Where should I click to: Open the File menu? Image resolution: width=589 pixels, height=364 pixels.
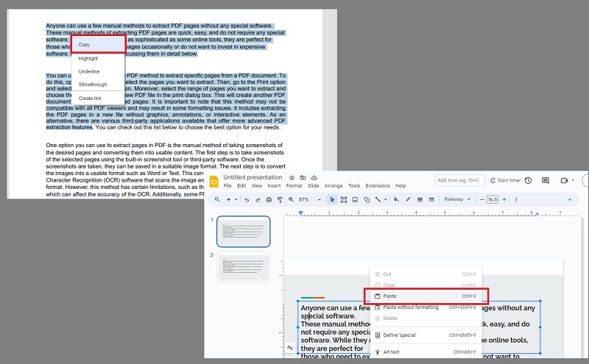click(x=228, y=186)
